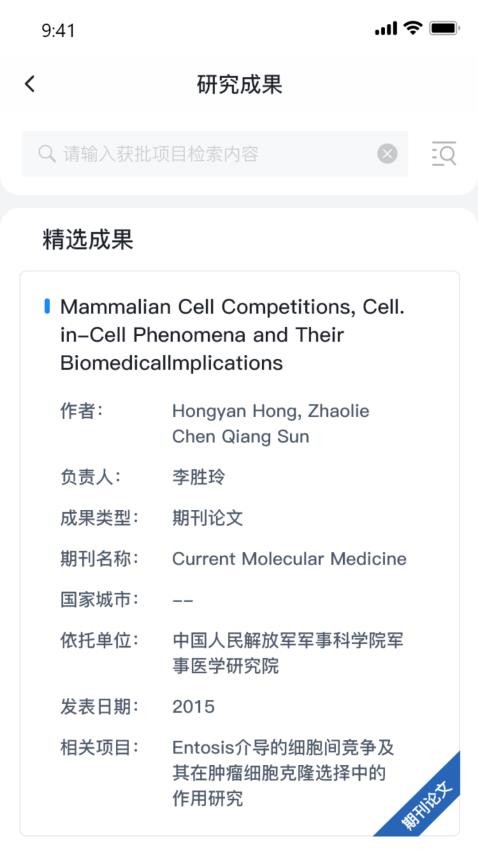The width and height of the screenshot is (478, 850).
Task: Open the Mammalian Cell Competitions paper title
Action: point(232,334)
